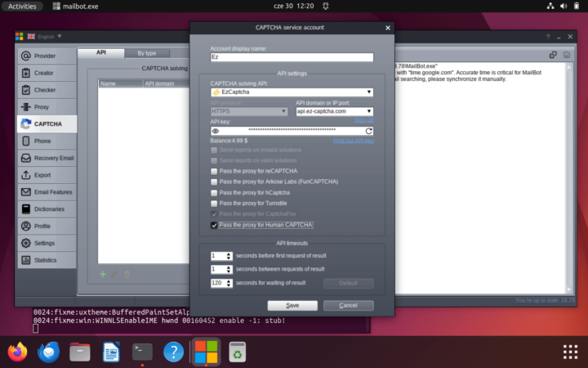Save the CAPTCHA service account
Image resolution: width=588 pixels, height=368 pixels.
point(292,306)
